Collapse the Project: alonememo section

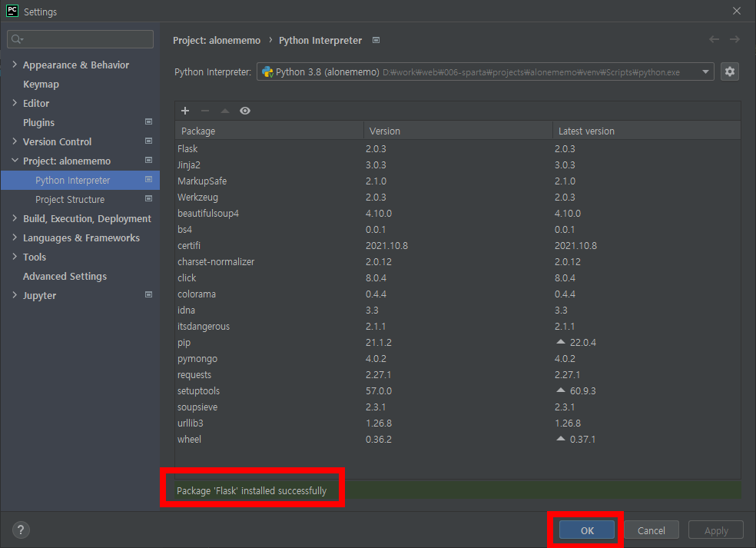click(15, 160)
